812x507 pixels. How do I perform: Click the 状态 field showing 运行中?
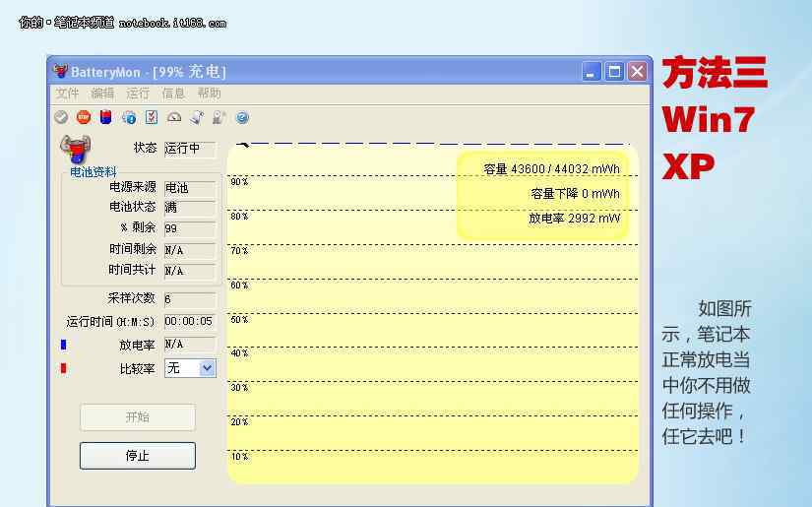click(x=189, y=149)
